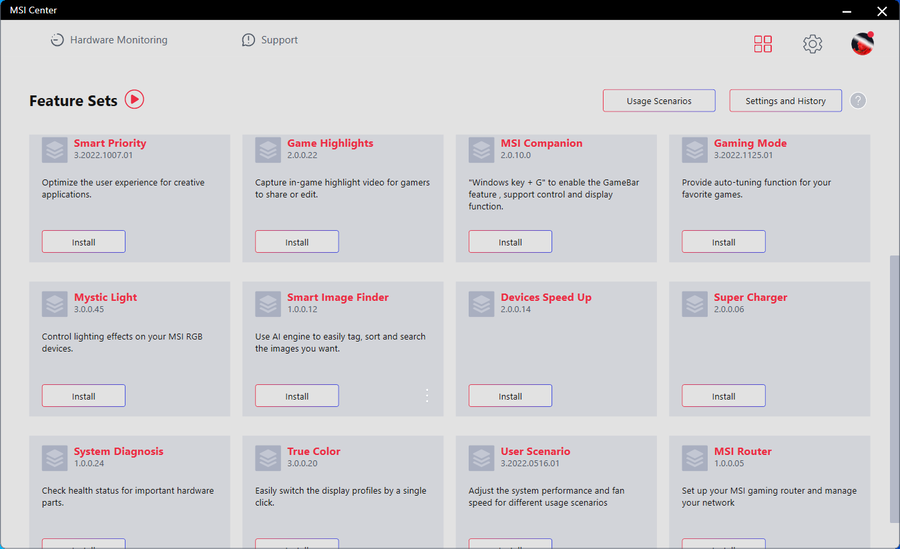The height and width of the screenshot is (549, 900).
Task: Install Mystic Light
Action: pyautogui.click(x=84, y=396)
